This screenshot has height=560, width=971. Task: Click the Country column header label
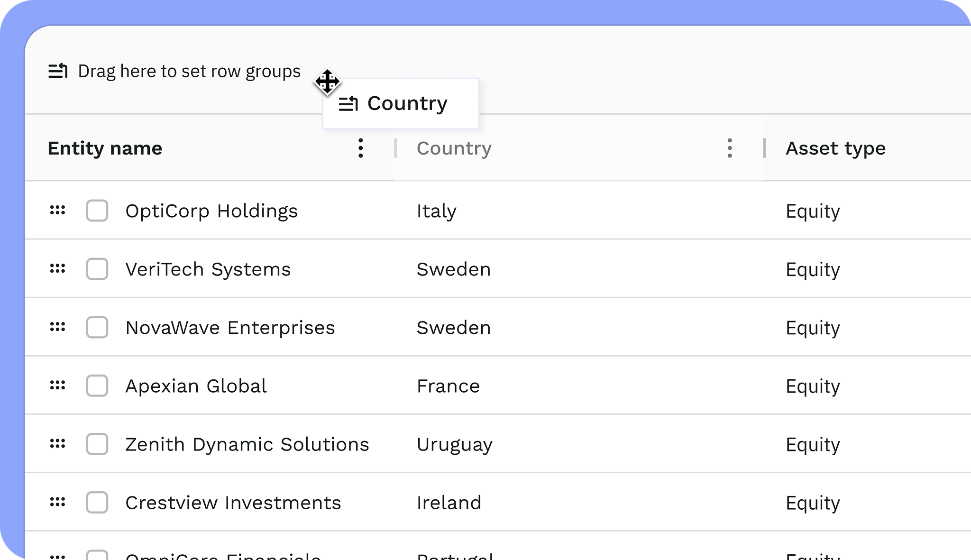pos(454,148)
